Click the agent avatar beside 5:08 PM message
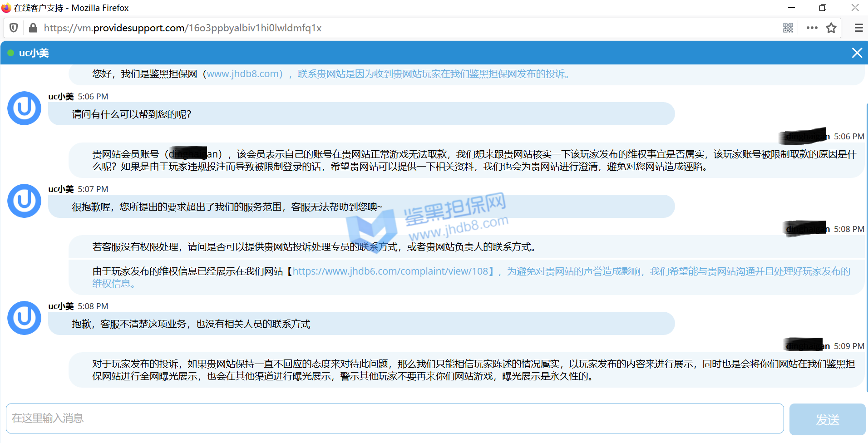The height and width of the screenshot is (443, 868). [25, 318]
